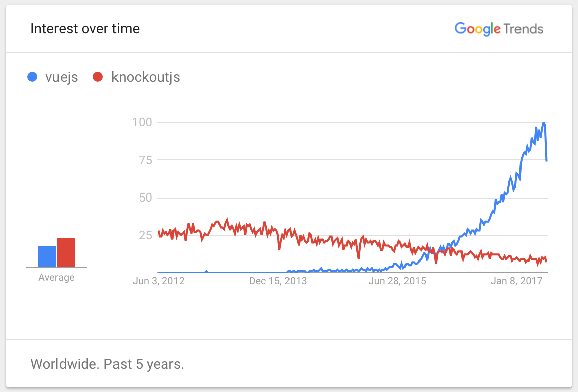Click the Average label under the bars
This screenshot has height=392, width=578.
tap(56, 278)
